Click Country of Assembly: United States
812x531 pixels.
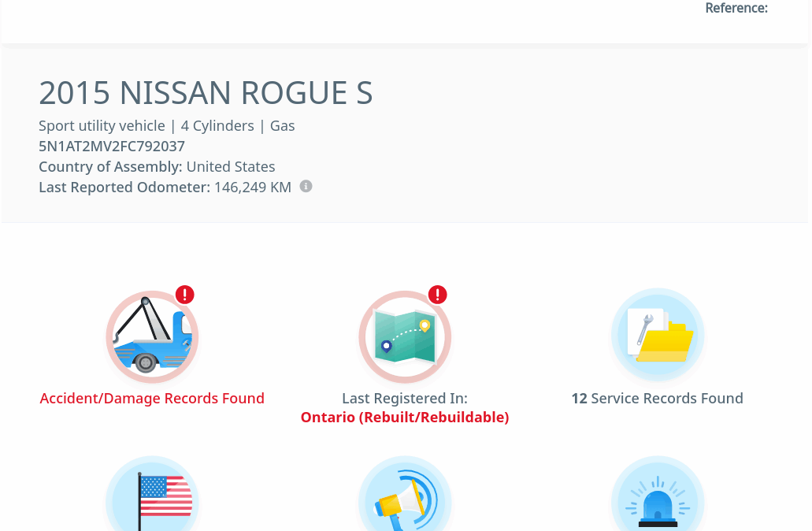pos(157,167)
